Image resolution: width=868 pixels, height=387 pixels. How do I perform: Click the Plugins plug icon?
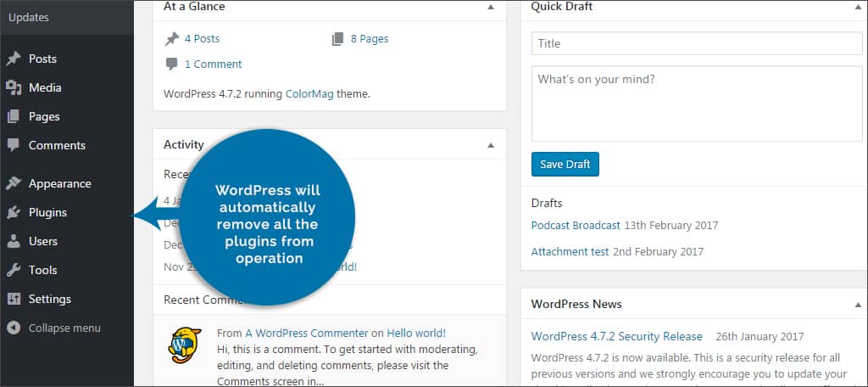[x=14, y=212]
